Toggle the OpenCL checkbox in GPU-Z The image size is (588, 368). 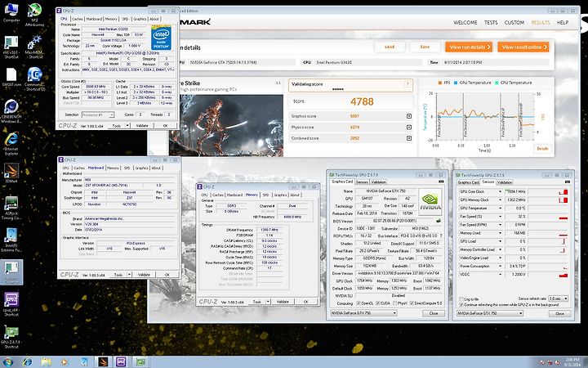tap(359, 303)
